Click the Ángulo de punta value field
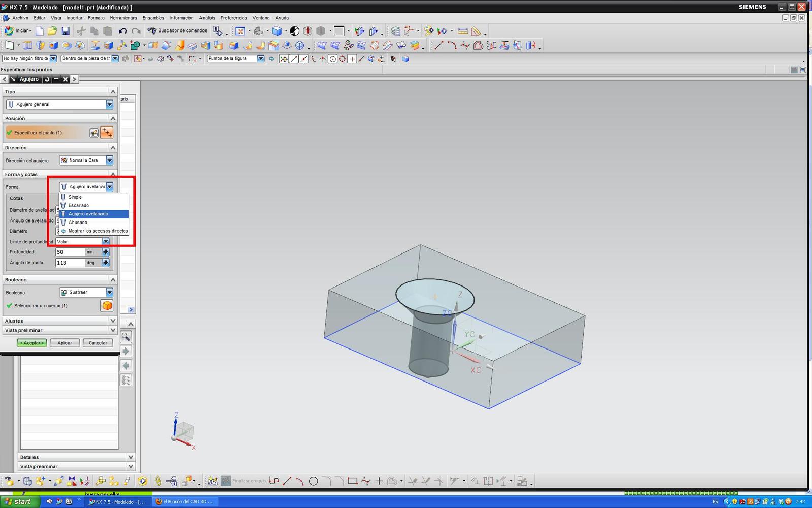 tap(70, 263)
